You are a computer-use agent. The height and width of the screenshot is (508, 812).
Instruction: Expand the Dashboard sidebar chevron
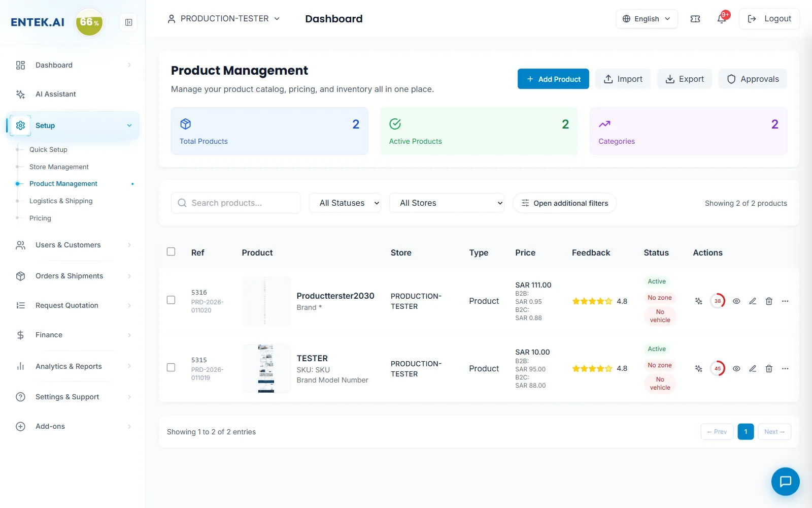[129, 65]
